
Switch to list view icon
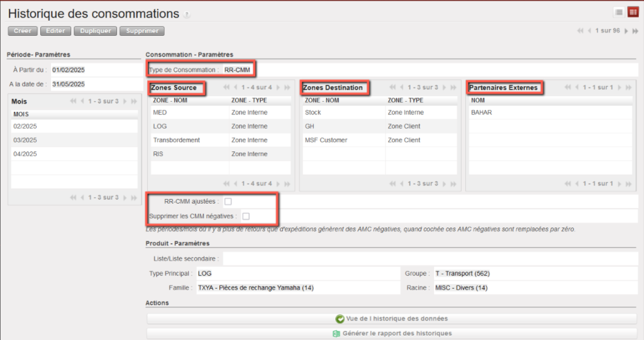[x=619, y=12]
